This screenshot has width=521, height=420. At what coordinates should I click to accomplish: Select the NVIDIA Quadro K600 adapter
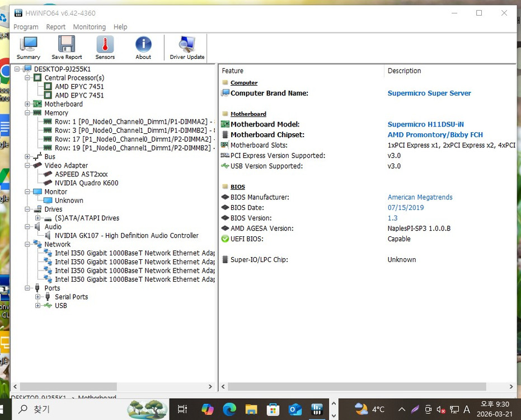pos(86,183)
